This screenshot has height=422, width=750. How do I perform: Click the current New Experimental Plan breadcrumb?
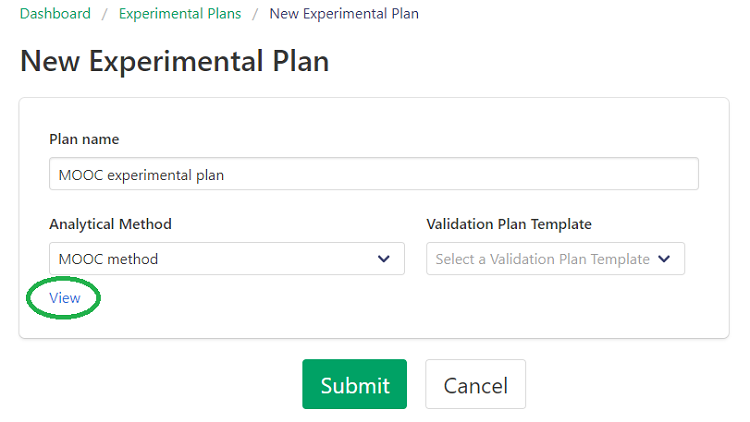[344, 14]
